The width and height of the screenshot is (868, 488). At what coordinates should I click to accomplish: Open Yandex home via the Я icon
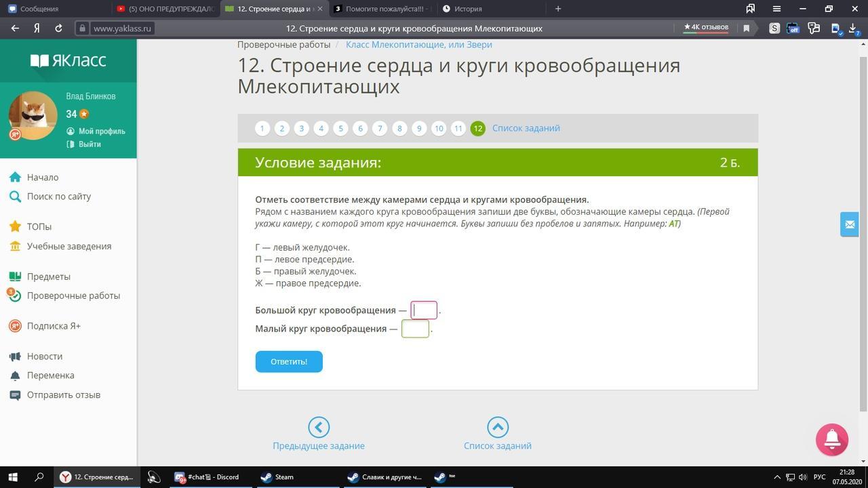click(x=37, y=28)
